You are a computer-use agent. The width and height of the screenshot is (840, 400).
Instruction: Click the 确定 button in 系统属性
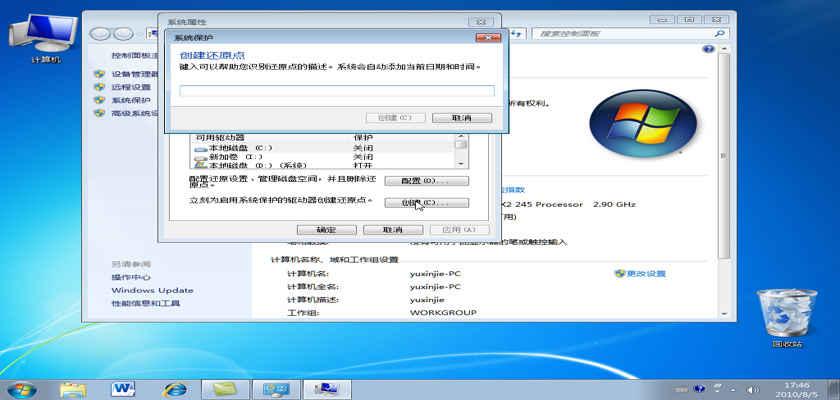325,229
